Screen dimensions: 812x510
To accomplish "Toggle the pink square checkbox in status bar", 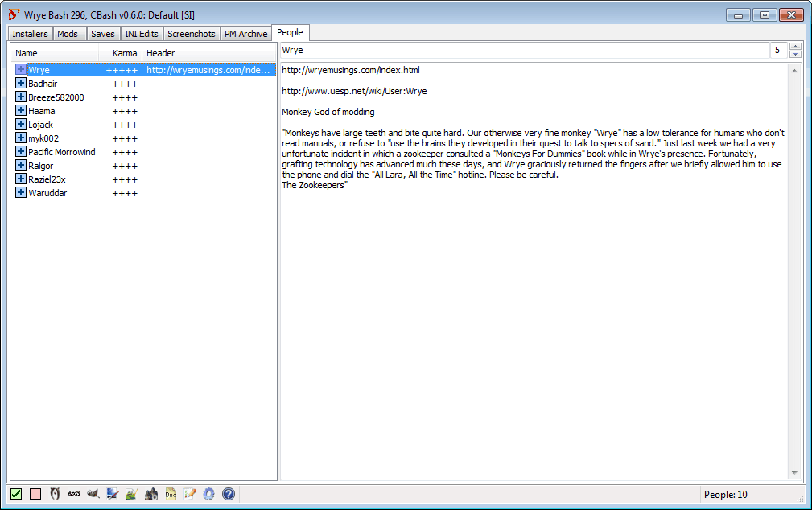I will 35,494.
